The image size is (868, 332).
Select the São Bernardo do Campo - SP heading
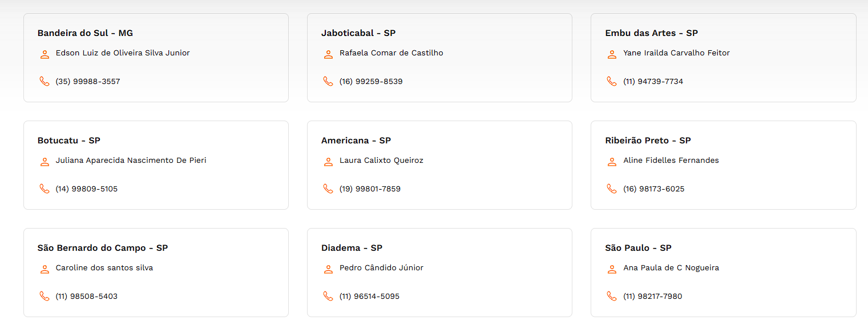click(x=103, y=248)
